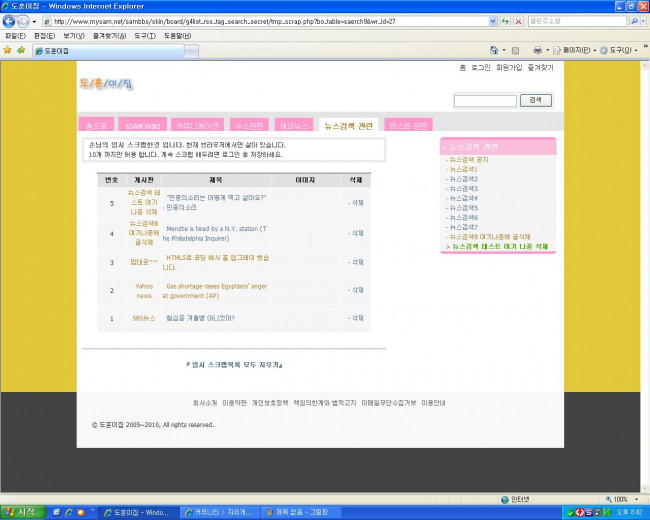The width and height of the screenshot is (650, 520).
Task: Open the 즐겨찾기(A) menu
Action: [x=109, y=36]
